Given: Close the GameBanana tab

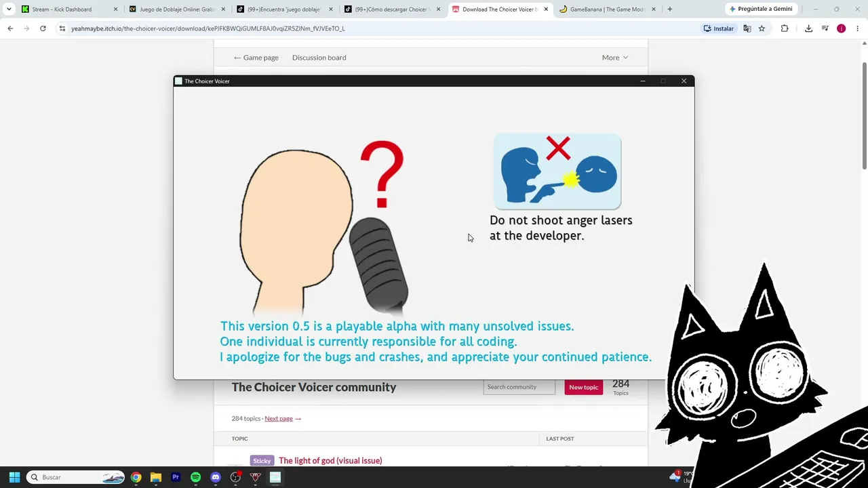Looking at the screenshot, I should [x=654, y=9].
